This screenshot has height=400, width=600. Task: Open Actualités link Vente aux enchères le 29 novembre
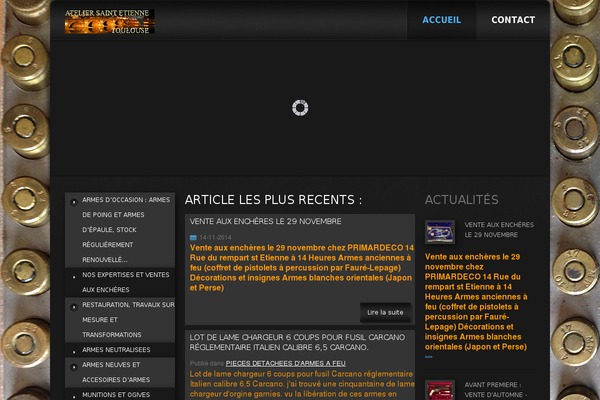pos(499,230)
